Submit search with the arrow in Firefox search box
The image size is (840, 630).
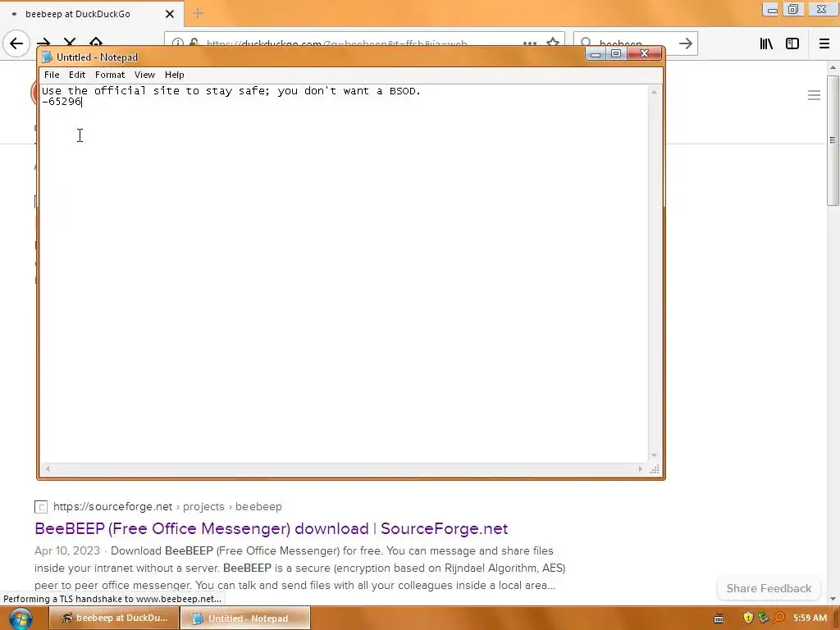(x=685, y=44)
